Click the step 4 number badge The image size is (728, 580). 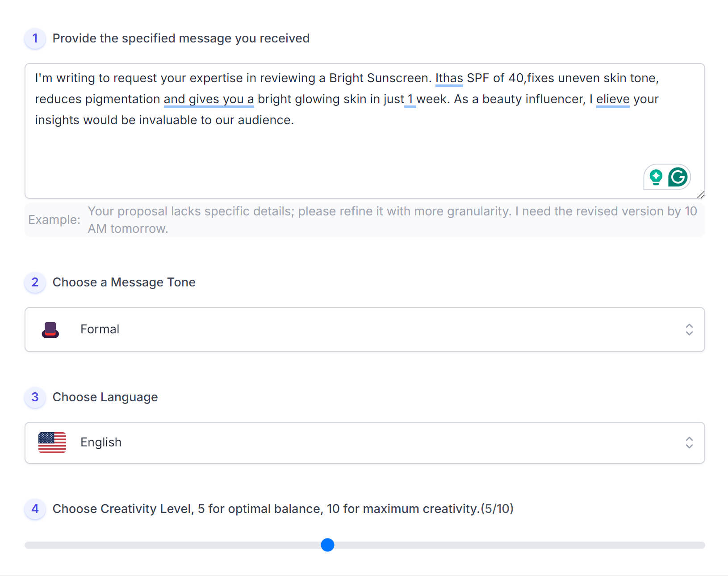(35, 509)
